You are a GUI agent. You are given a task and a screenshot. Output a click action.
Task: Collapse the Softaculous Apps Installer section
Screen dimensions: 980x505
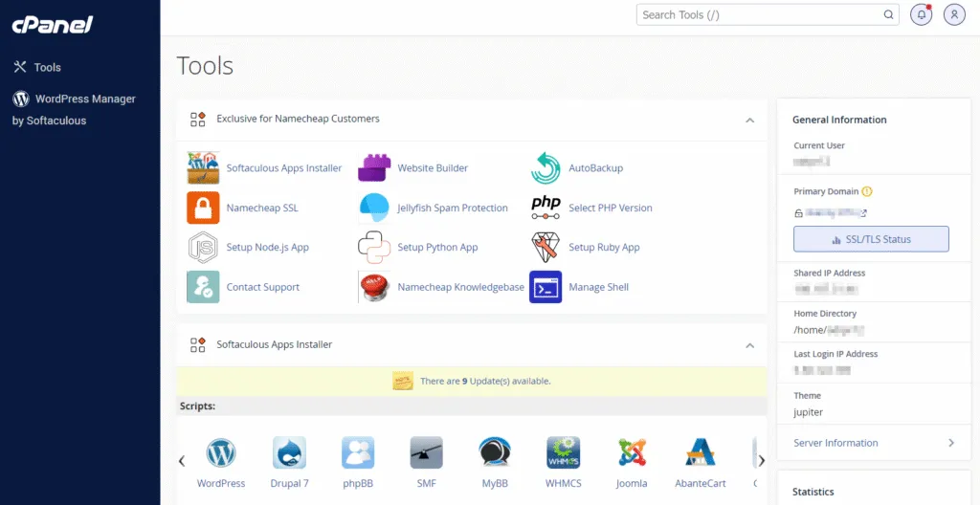[x=750, y=345]
